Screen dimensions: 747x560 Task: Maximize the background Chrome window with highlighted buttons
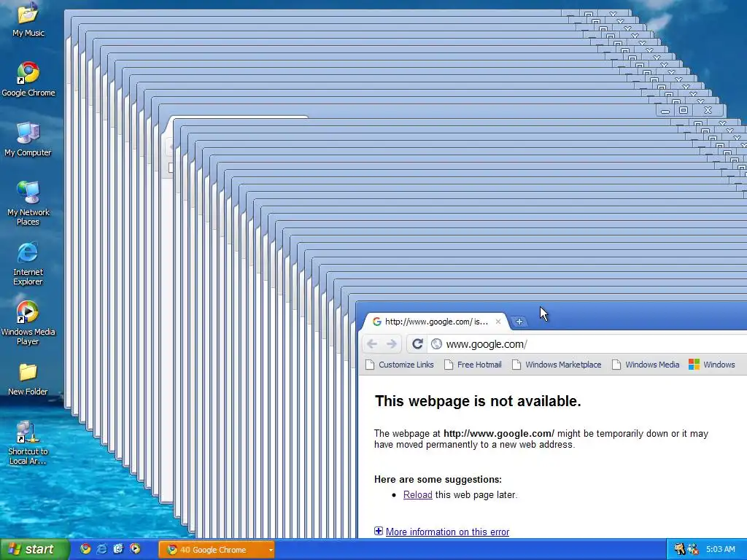pos(684,111)
